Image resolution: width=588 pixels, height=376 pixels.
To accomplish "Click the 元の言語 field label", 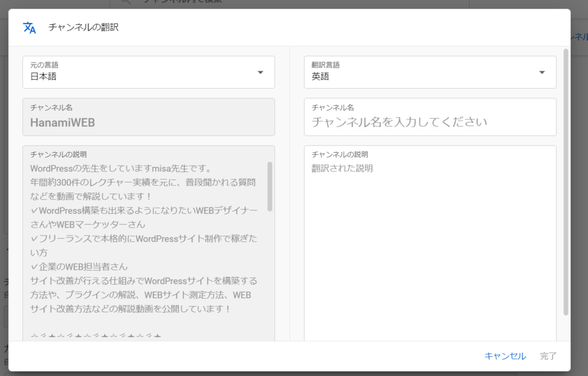I will coord(44,65).
